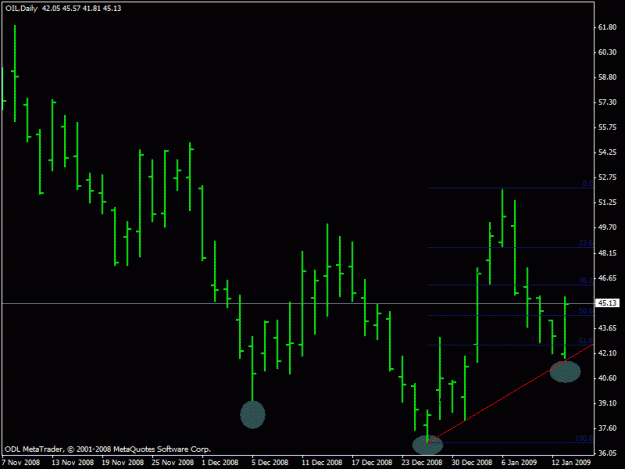Click the ODL MetaTrader copyright text
Screen dimensions: 625x469
pyautogui.click(x=108, y=449)
